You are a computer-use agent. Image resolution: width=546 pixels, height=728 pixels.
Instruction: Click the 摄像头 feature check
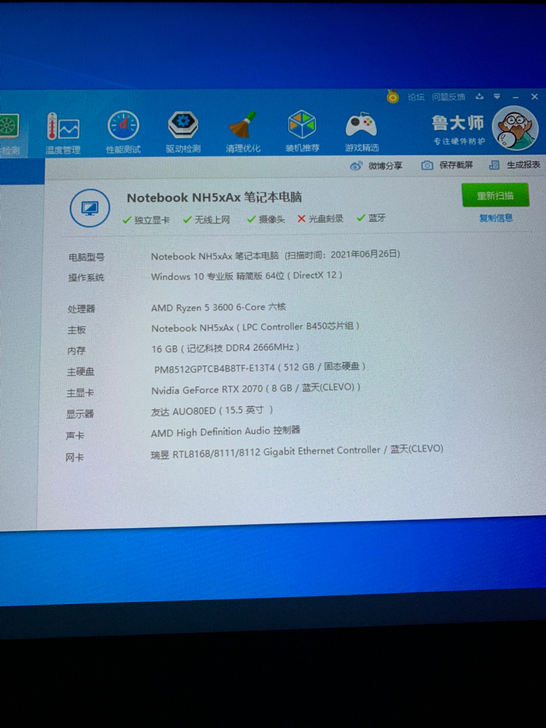coord(266,219)
